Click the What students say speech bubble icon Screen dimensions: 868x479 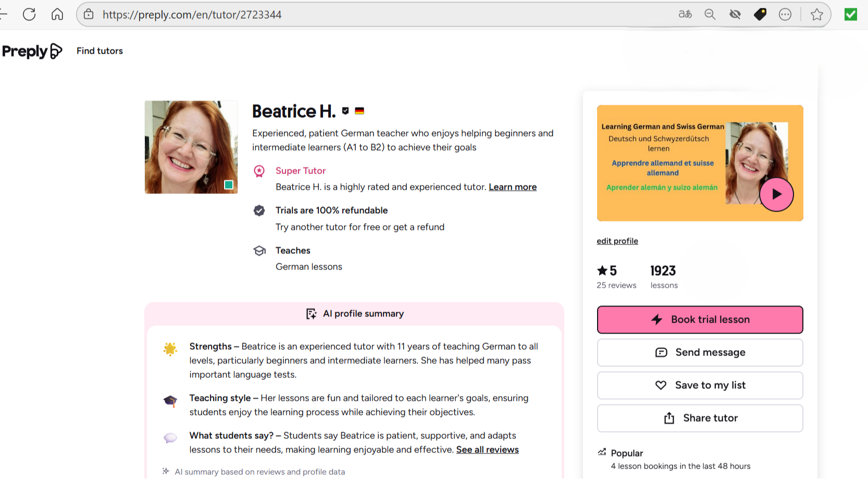170,438
